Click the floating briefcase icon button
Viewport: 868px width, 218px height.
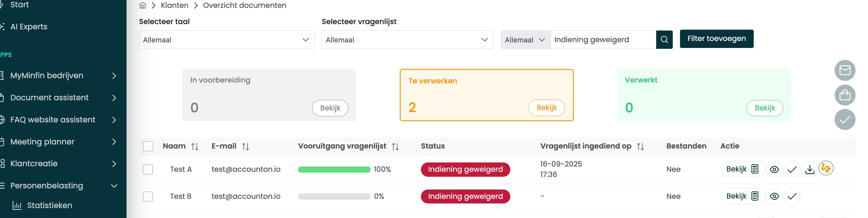pyautogui.click(x=845, y=95)
